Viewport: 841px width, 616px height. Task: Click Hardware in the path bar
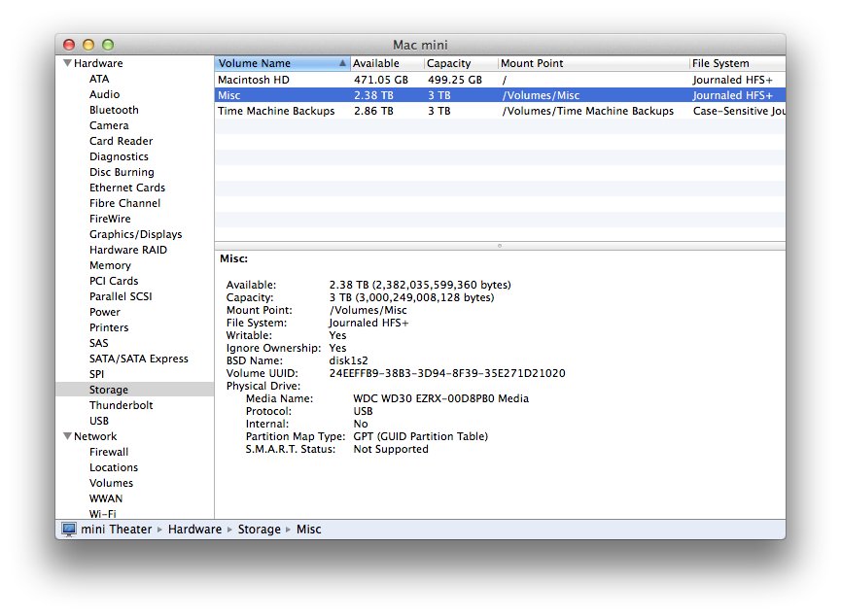pos(194,530)
